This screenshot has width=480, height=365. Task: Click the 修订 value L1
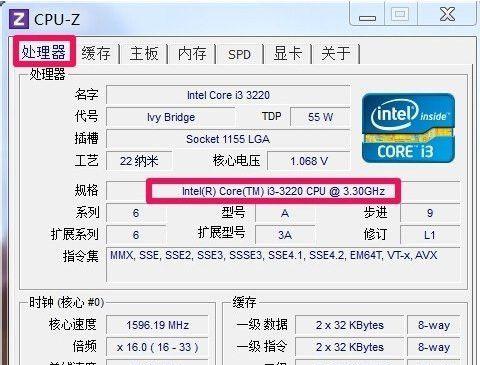click(430, 235)
